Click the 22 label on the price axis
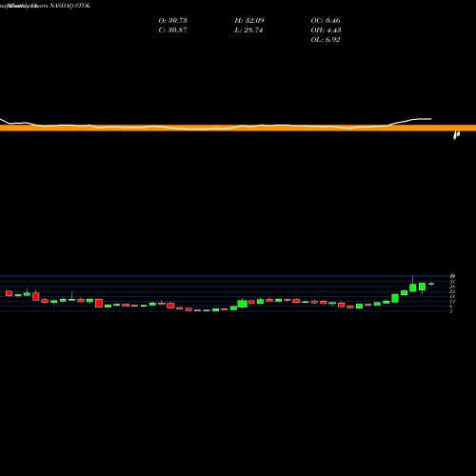The width and height of the screenshot is (476, 476). pos(452,291)
